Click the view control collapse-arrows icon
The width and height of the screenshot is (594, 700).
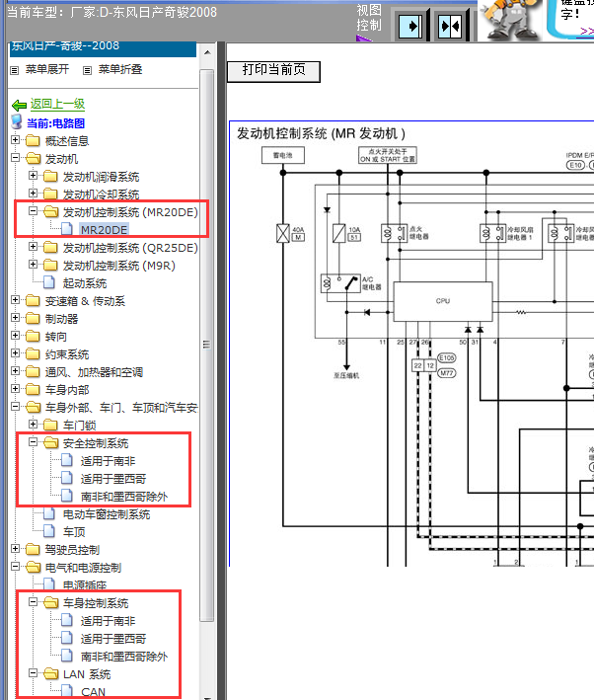tap(449, 27)
